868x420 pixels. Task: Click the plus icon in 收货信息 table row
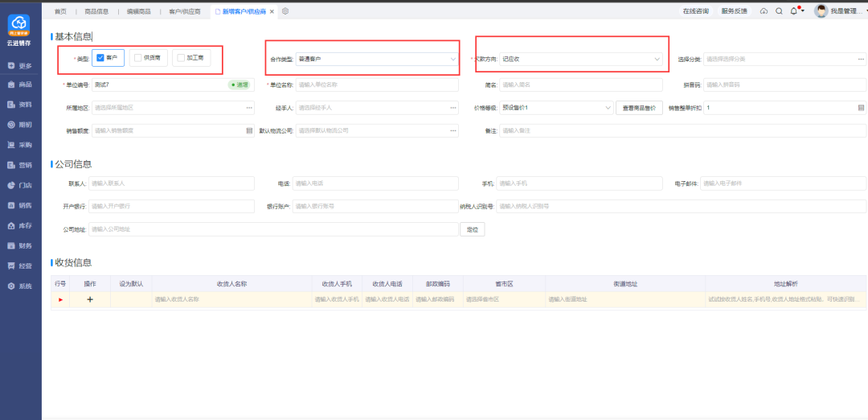[90, 299]
